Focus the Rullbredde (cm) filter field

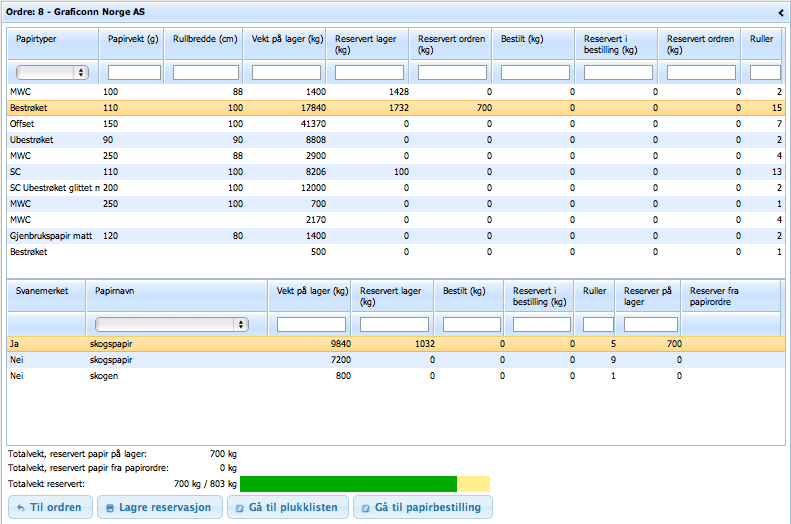(206, 73)
